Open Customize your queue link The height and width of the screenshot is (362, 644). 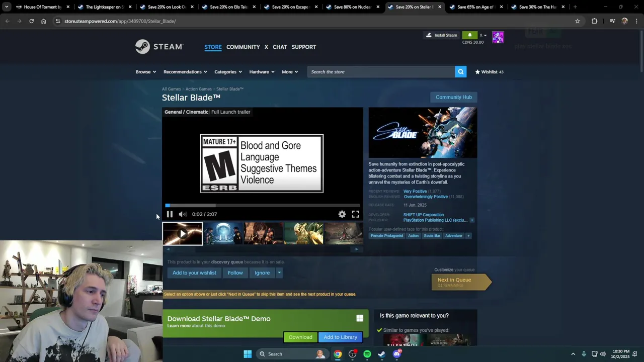tap(454, 270)
